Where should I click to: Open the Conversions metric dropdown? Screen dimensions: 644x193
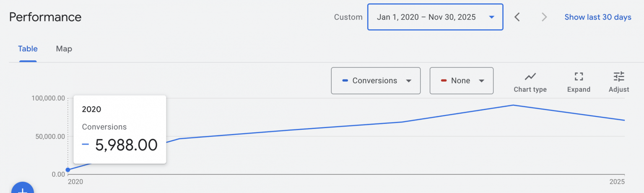point(375,81)
